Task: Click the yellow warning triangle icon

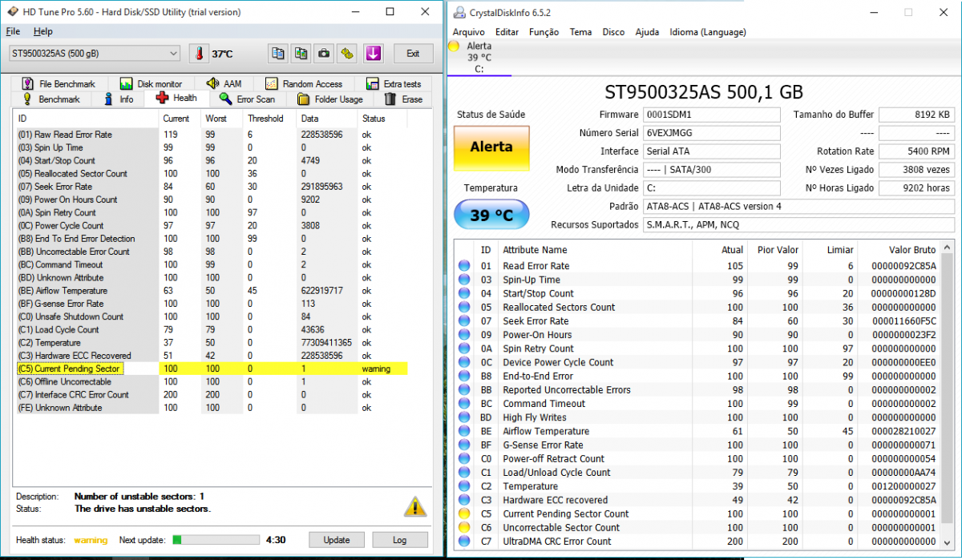Action: click(415, 506)
